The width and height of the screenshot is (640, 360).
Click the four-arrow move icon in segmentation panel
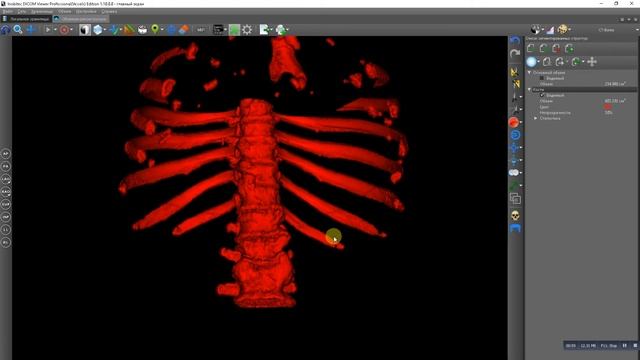coord(592,62)
